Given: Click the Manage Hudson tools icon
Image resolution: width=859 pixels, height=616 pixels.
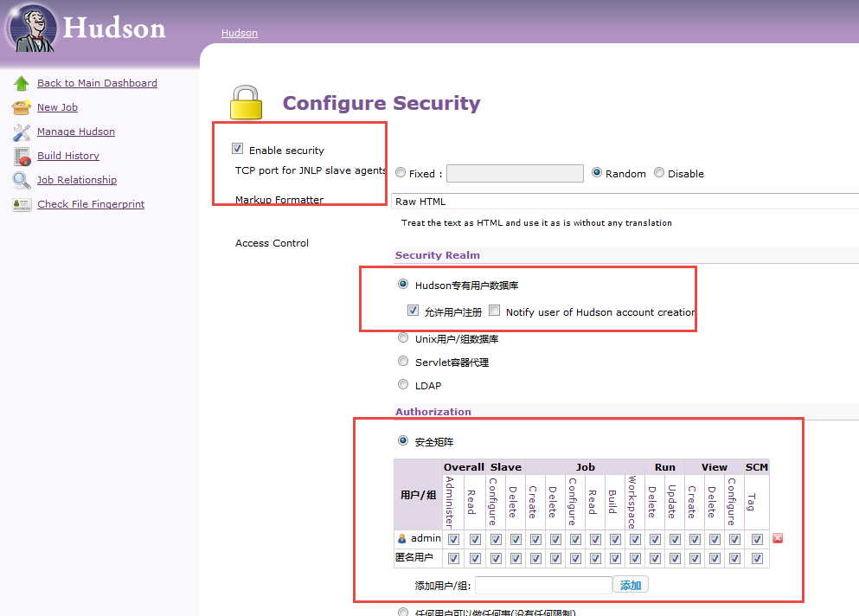Looking at the screenshot, I should (x=22, y=132).
